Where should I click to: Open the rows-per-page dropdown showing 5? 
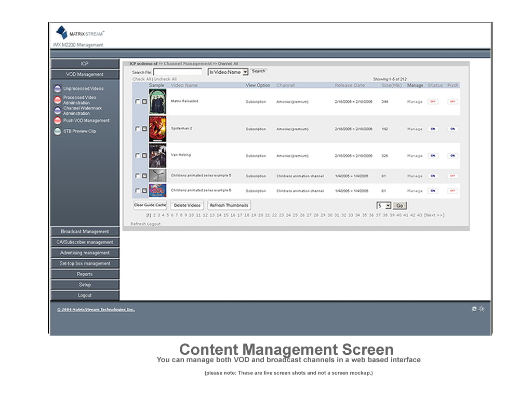[x=384, y=206]
